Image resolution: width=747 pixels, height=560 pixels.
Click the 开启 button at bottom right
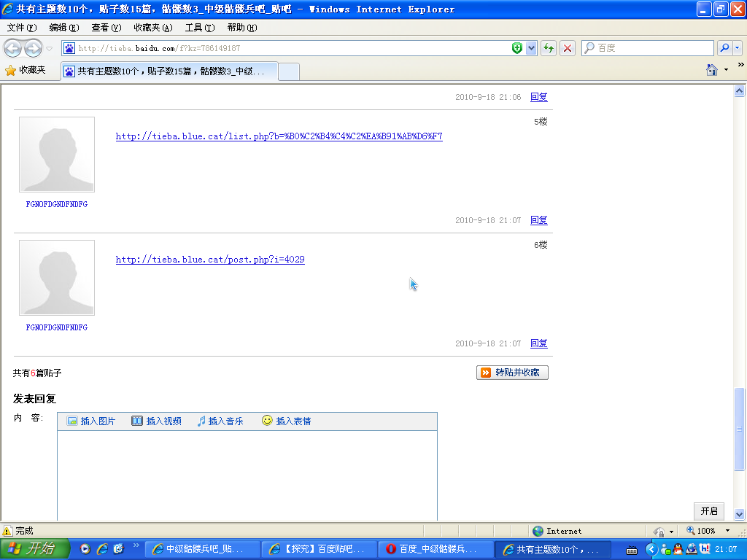pyautogui.click(x=709, y=511)
